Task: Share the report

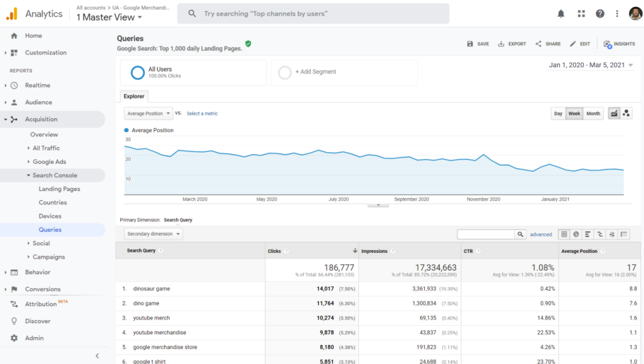Action: point(548,44)
